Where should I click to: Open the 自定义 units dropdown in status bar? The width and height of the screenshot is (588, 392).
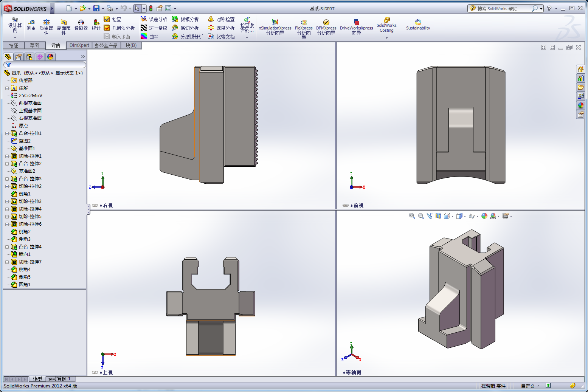click(x=530, y=386)
